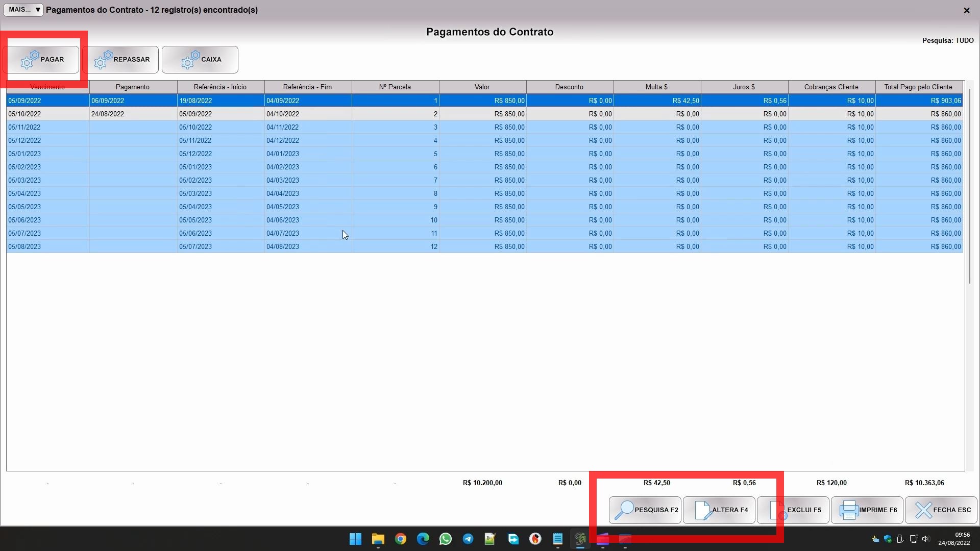
Task: Open WhatsApp from the taskbar
Action: [445, 539]
